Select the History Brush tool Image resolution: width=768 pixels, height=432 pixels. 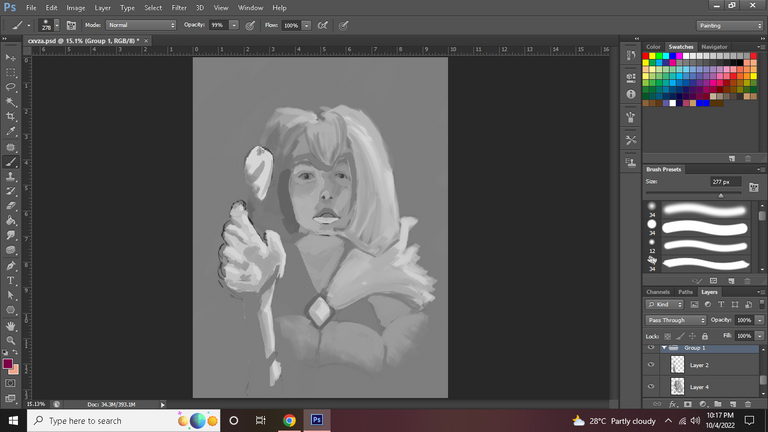tap(10, 192)
